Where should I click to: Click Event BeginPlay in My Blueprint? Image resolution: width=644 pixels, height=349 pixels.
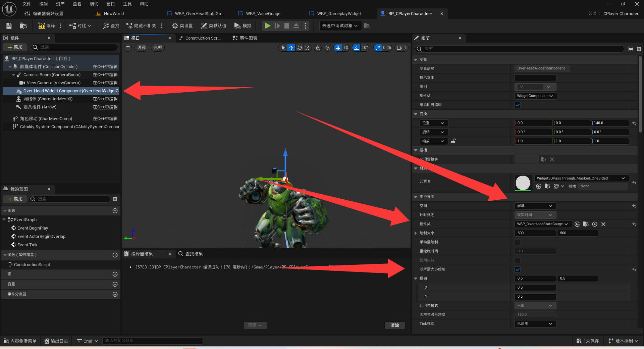tap(33, 228)
